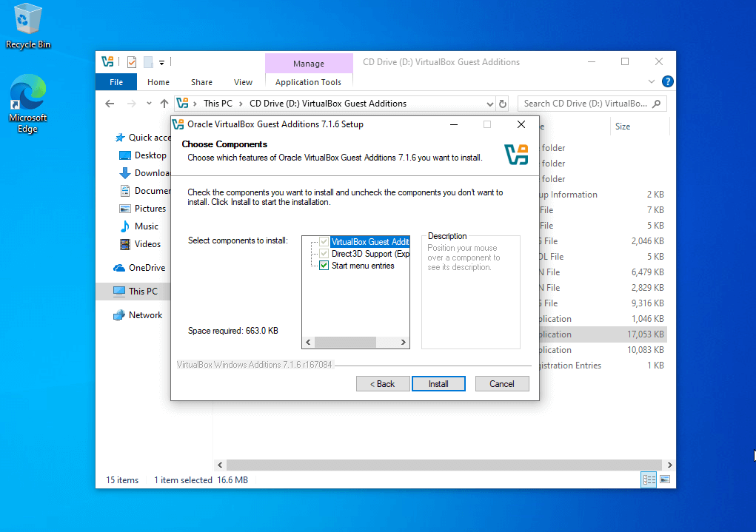Click the Back button in setup
Image resolution: width=756 pixels, height=532 pixels.
click(x=383, y=383)
